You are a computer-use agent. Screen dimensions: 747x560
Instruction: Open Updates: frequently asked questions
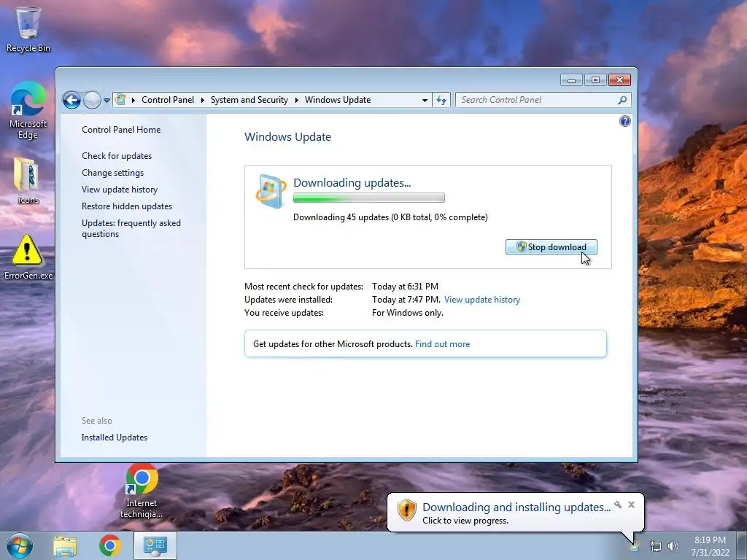[131, 228]
